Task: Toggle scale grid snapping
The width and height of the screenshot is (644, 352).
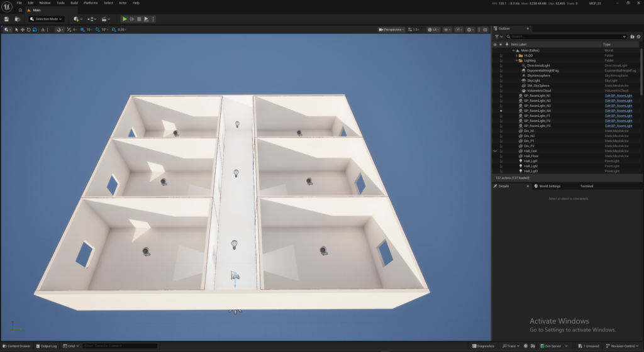Action: [114, 30]
